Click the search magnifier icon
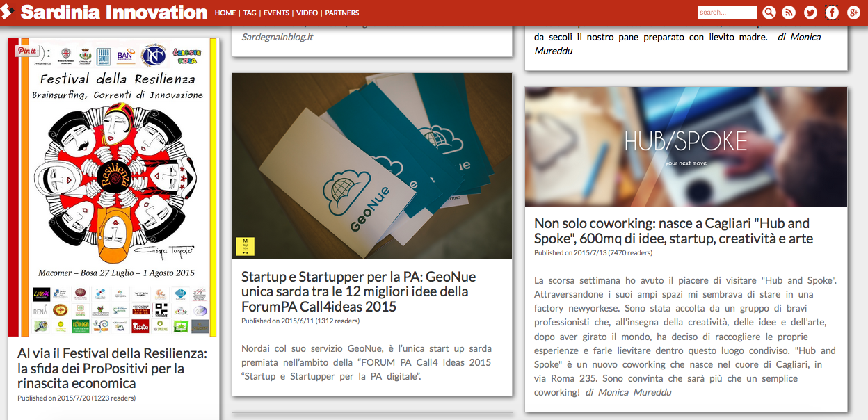This screenshot has height=420, width=868. tap(769, 13)
